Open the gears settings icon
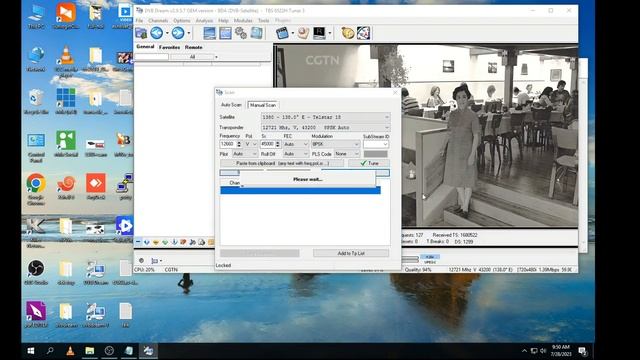640x360 pixels. (240, 33)
